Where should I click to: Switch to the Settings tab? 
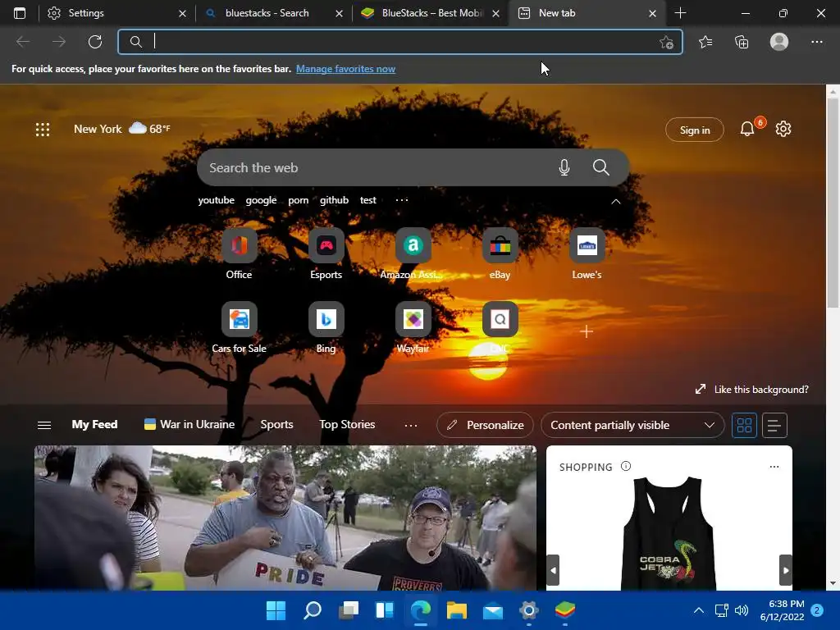(x=115, y=13)
